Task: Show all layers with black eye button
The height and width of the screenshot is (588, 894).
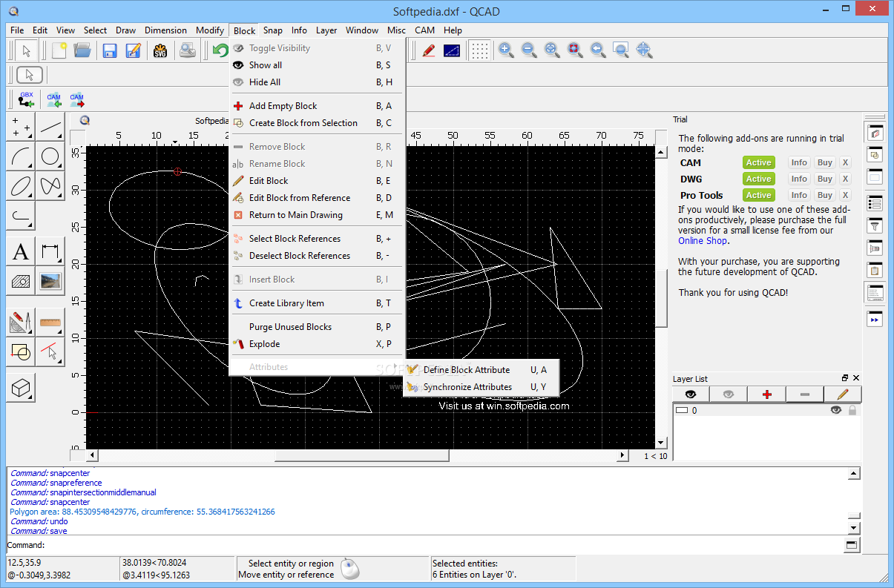Action: pos(691,394)
